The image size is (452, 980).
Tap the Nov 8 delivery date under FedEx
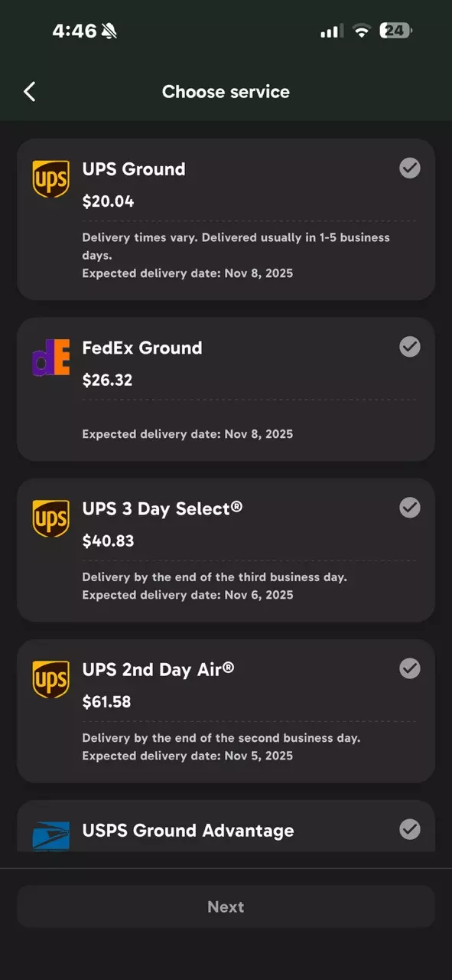pos(188,433)
